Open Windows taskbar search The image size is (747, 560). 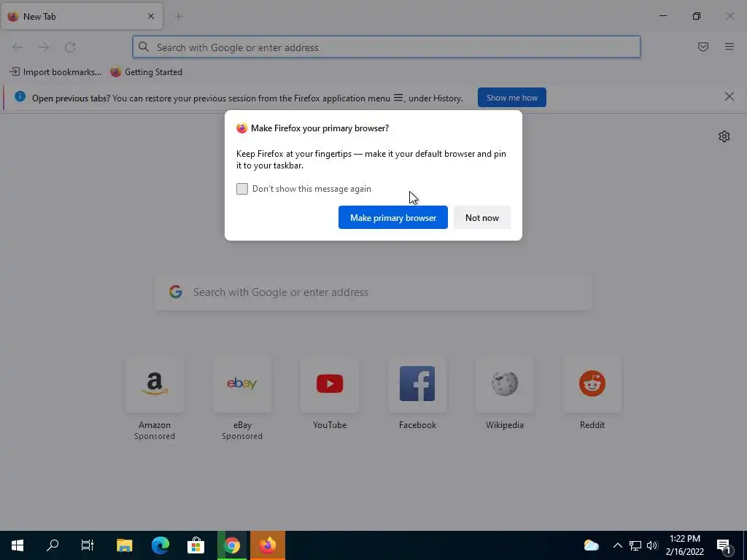tap(53, 545)
